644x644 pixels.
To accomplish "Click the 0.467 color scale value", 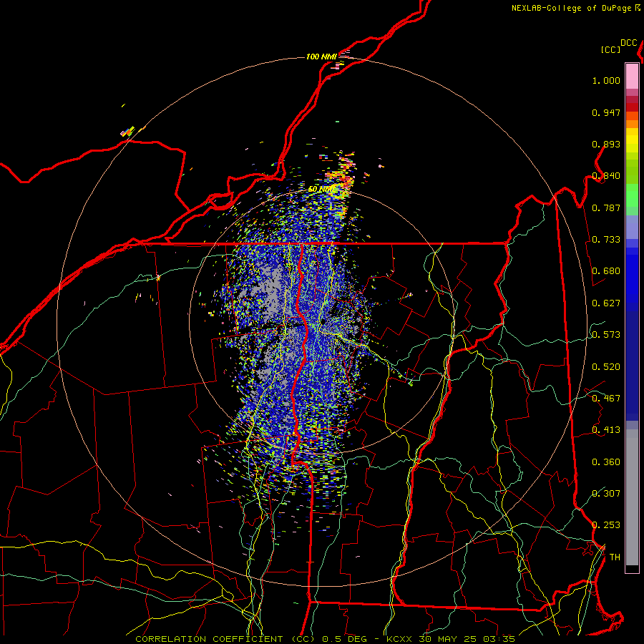I will click(x=606, y=399).
